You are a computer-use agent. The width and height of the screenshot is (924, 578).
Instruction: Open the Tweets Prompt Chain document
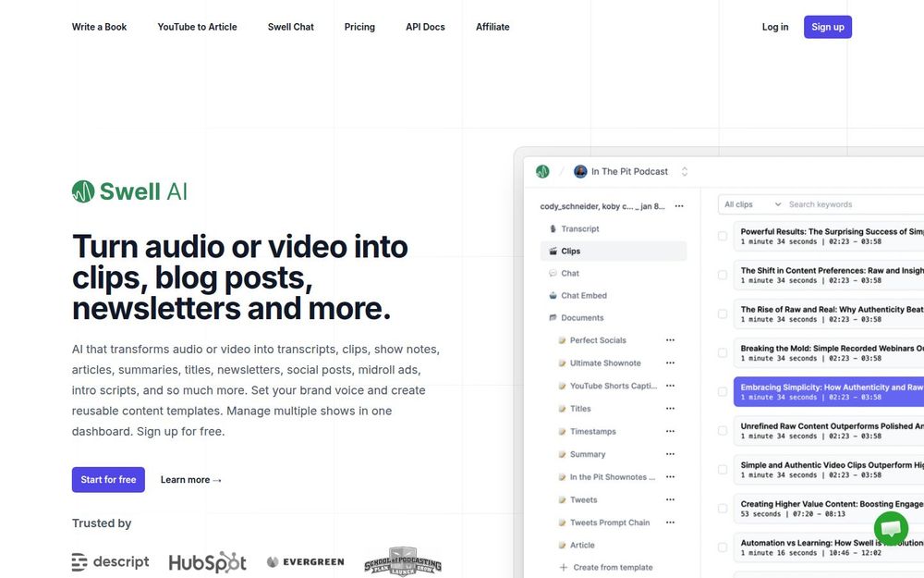610,523
